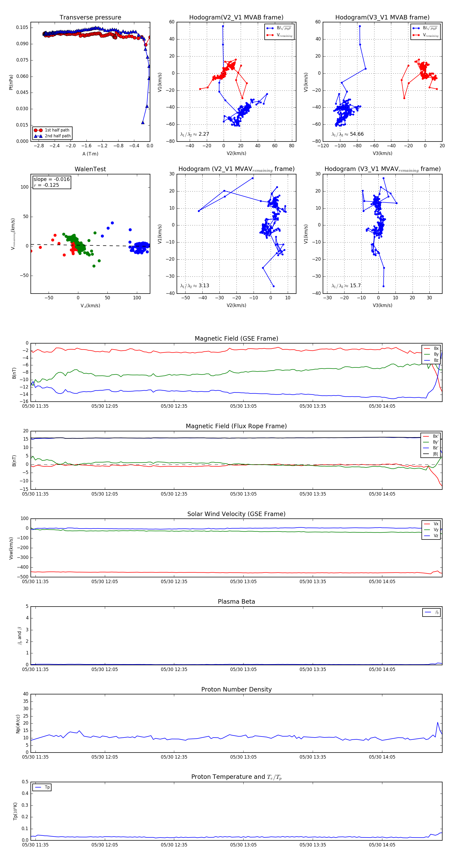Click the V2_V1 MVAV remaining frame hodogram title

(236, 169)
